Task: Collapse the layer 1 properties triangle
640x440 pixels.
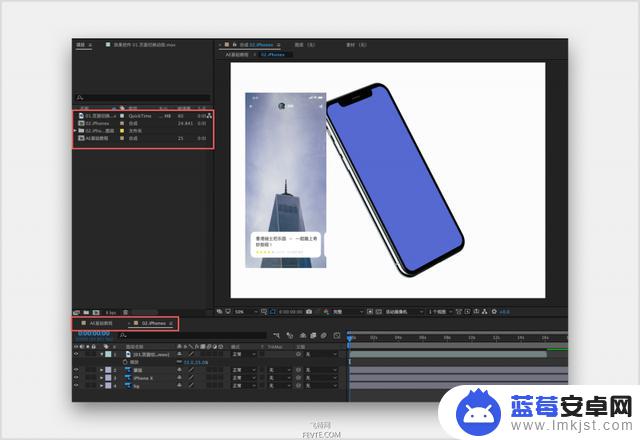Action: [x=102, y=354]
